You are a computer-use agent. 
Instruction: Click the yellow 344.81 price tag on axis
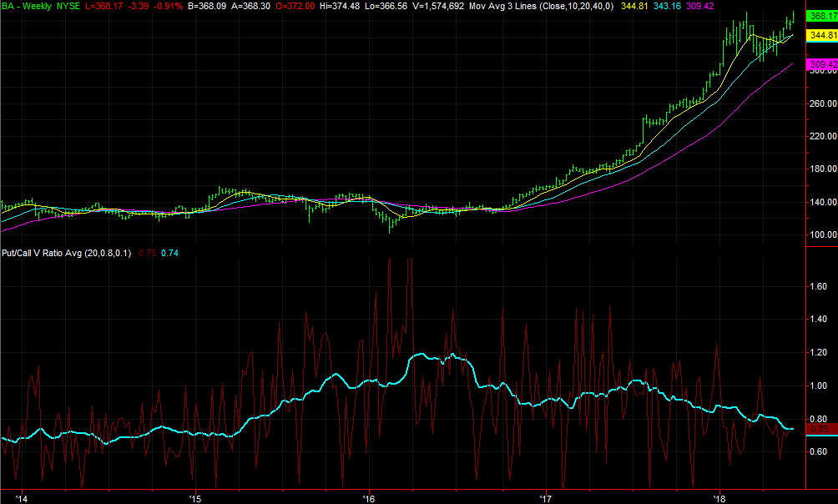click(822, 35)
